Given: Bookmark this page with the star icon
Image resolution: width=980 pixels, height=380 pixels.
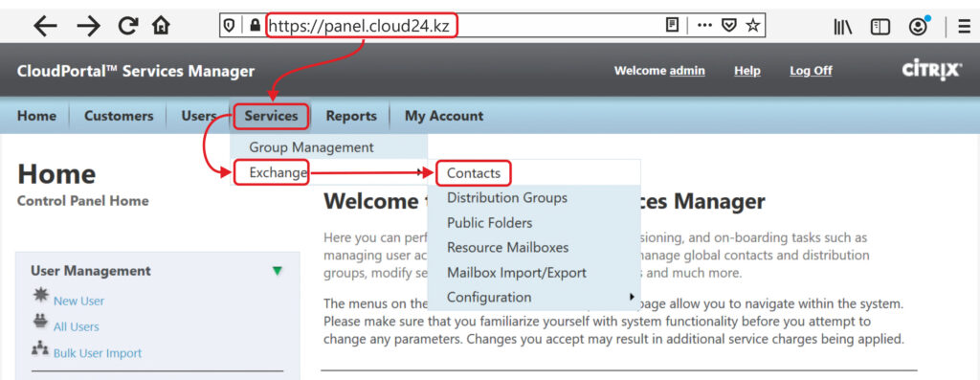Looking at the screenshot, I should (753, 26).
